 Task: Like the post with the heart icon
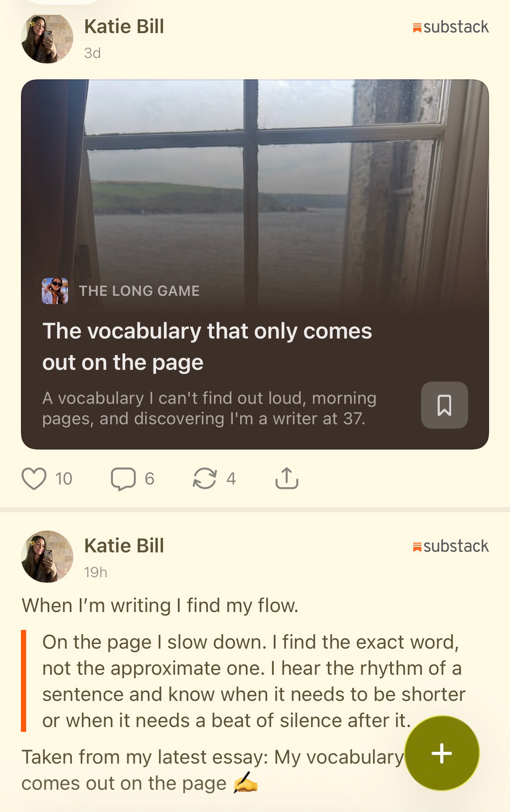tap(34, 479)
